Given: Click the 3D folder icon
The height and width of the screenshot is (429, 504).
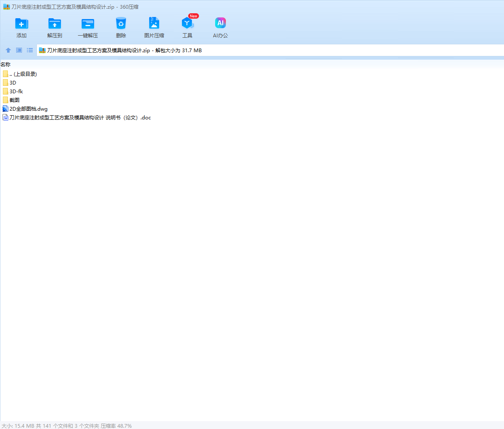Looking at the screenshot, I should (x=5, y=82).
